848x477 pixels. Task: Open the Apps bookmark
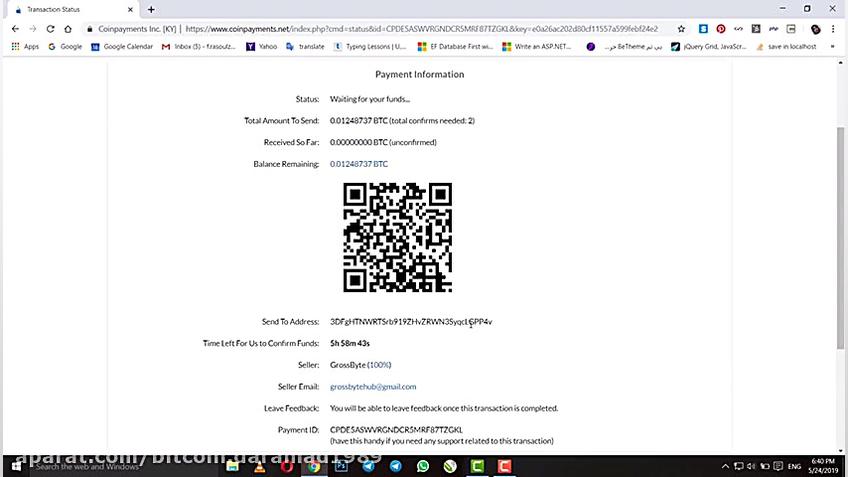(25, 47)
